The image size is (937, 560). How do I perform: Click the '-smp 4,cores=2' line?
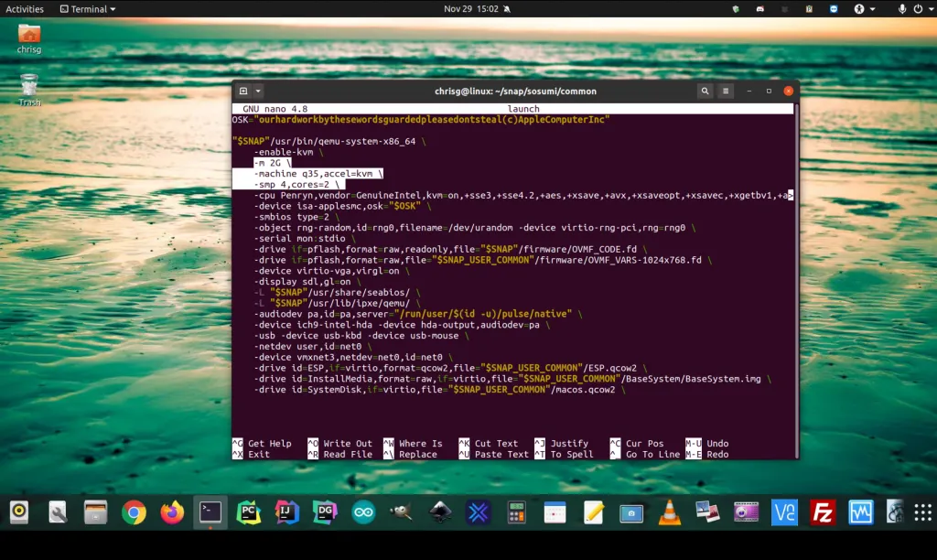[x=296, y=184]
